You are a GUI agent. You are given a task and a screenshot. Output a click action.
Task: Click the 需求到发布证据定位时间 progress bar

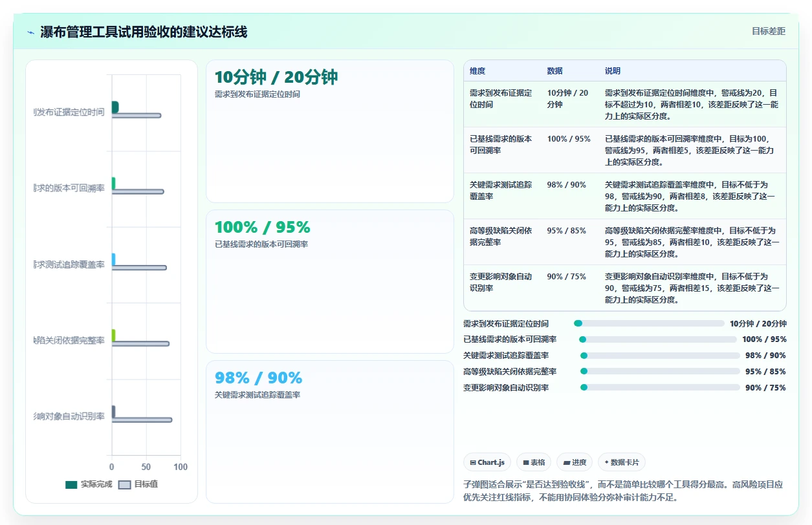coord(649,323)
